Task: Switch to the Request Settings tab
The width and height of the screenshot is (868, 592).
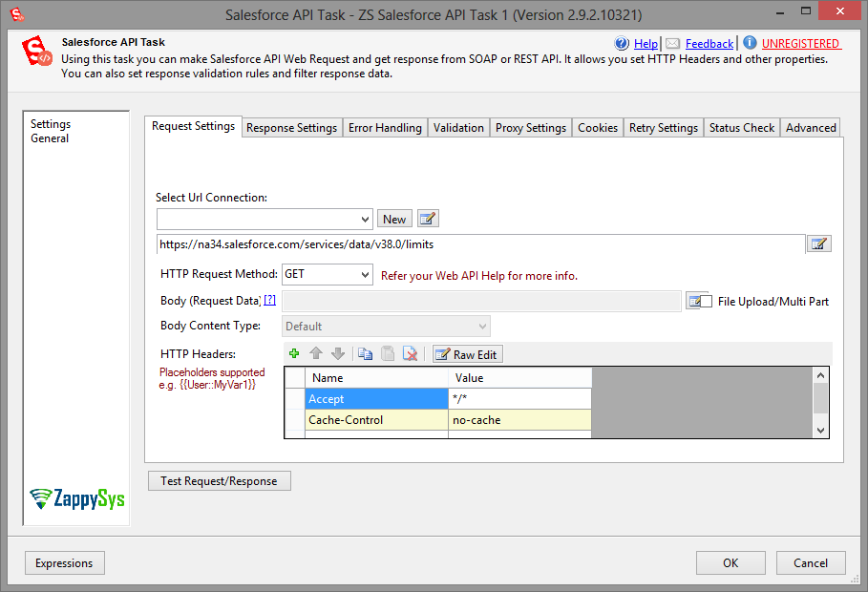Action: [193, 126]
